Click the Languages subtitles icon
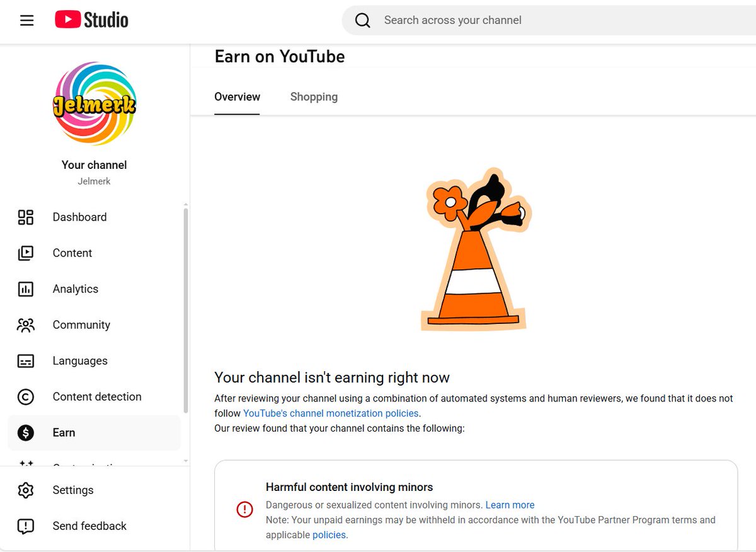The height and width of the screenshot is (552, 756). coord(26,361)
